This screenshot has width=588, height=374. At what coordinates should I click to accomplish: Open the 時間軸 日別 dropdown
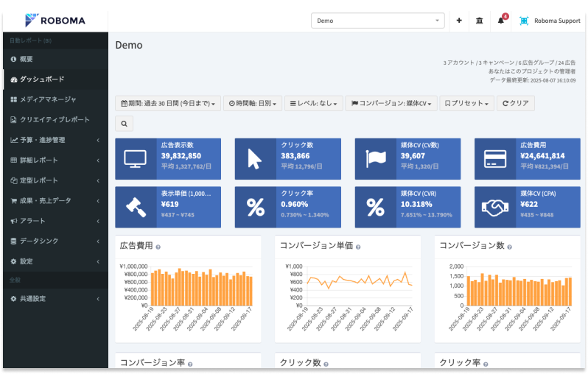(253, 104)
